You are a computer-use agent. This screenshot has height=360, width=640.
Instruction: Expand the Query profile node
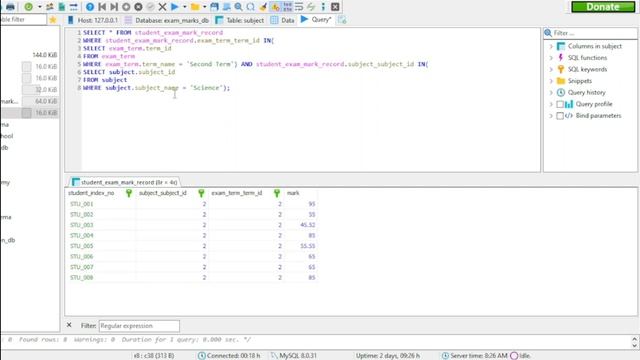pos(551,104)
